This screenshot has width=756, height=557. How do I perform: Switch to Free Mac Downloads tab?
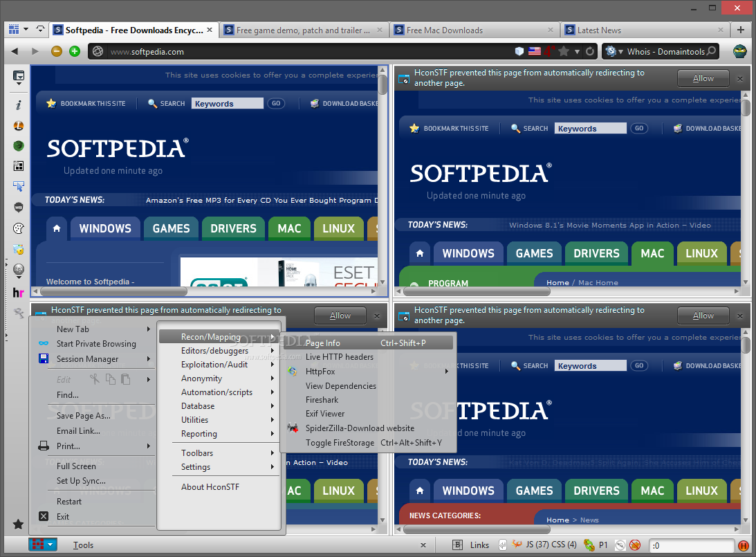pyautogui.click(x=474, y=30)
